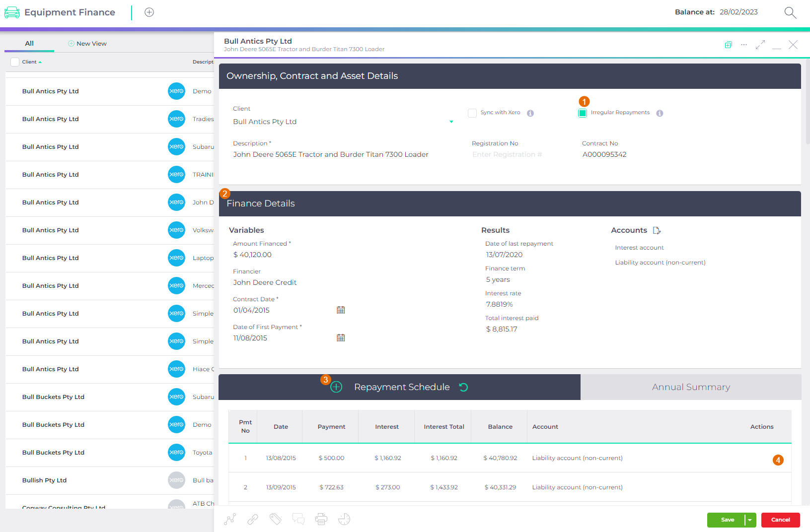Viewport: 810px width, 532px height.
Task: Tick the select-all checkbox in list header
Action: [x=15, y=62]
